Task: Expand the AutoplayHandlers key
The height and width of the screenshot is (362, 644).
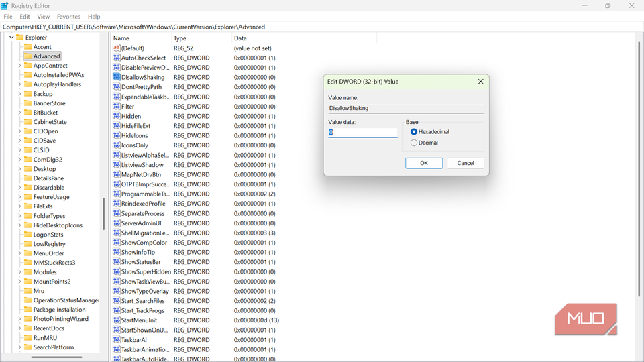Action: pyautogui.click(x=19, y=84)
